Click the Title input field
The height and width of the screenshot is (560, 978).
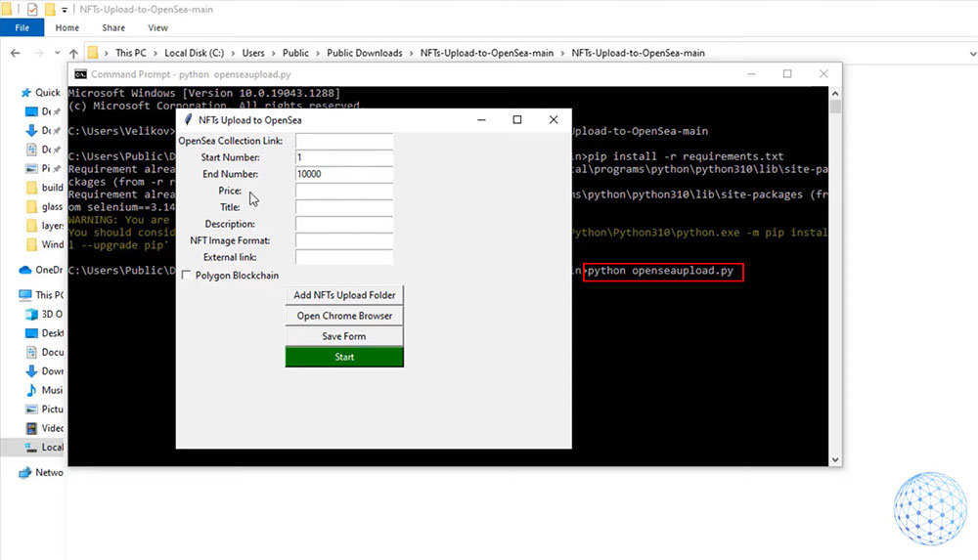tap(344, 207)
